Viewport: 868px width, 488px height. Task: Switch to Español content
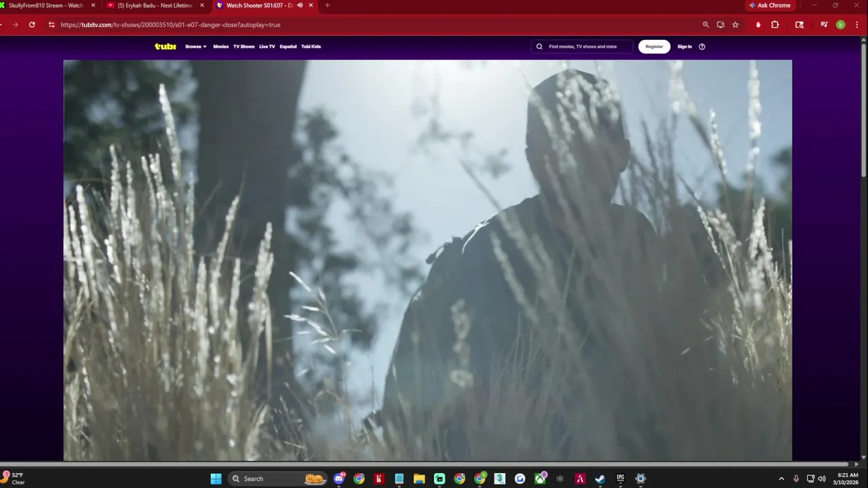[x=288, y=47]
